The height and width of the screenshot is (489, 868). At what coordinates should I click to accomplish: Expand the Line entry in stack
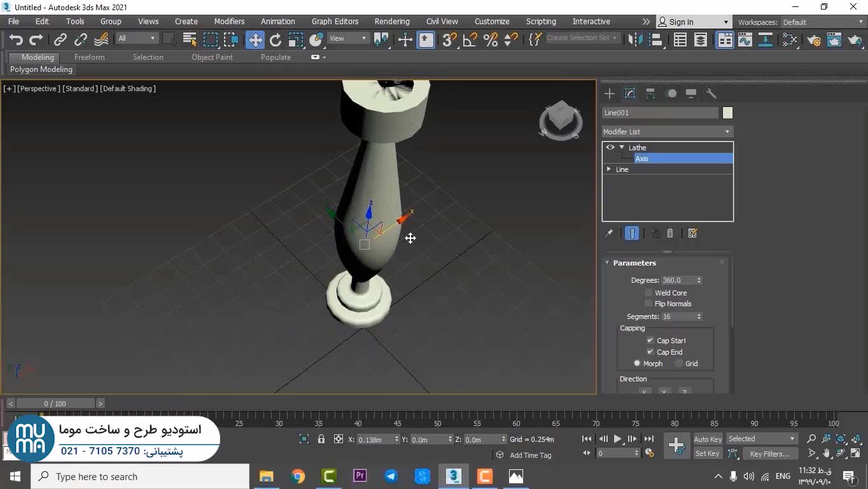pyautogui.click(x=609, y=169)
